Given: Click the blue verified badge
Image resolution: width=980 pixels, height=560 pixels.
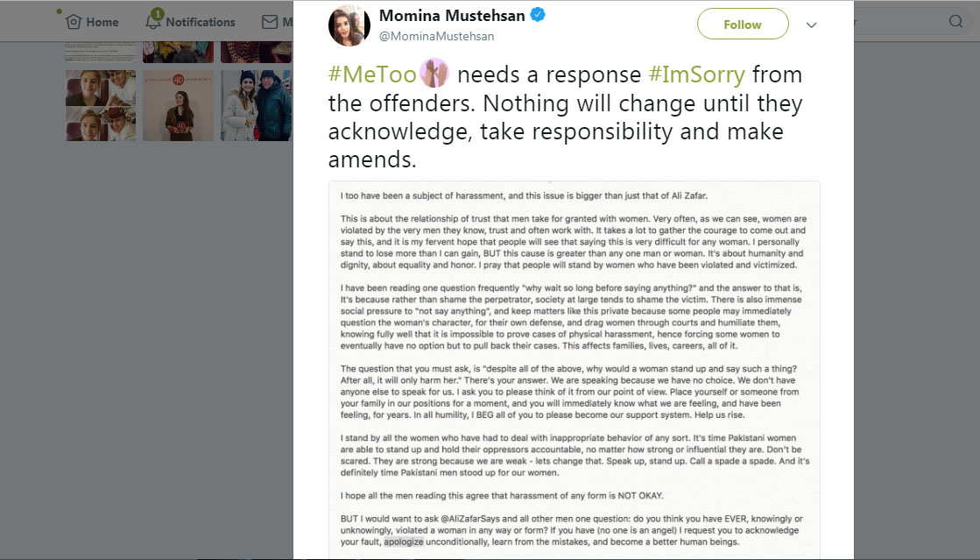Looking at the screenshot, I should coord(539,16).
